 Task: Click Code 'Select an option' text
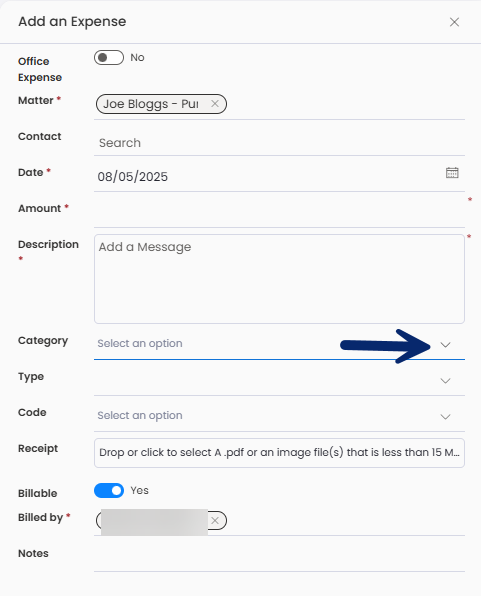(140, 415)
